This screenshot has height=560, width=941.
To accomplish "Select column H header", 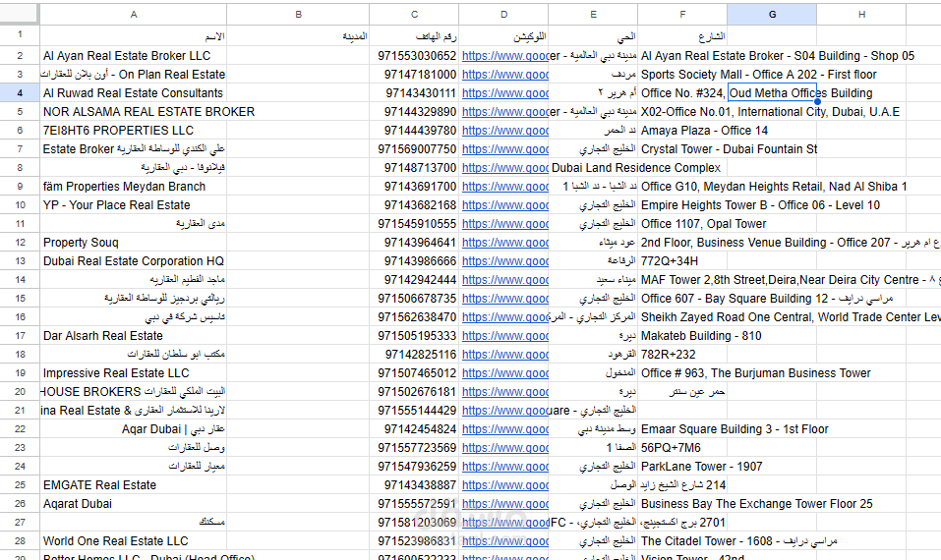I will [x=861, y=15].
